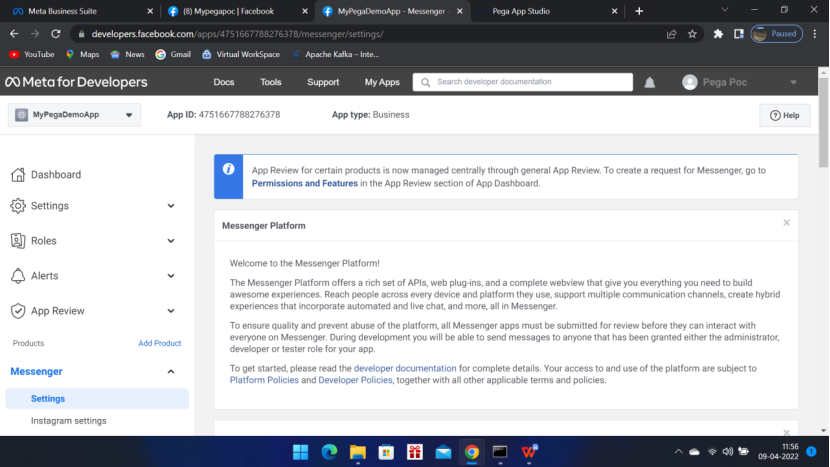Switch to Pega App Studio tab
Screen dimensions: 830x467
tap(545, 11)
